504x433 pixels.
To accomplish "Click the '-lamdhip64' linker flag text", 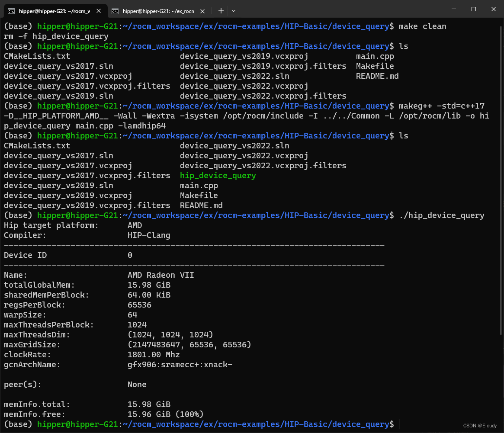I will (x=142, y=126).
